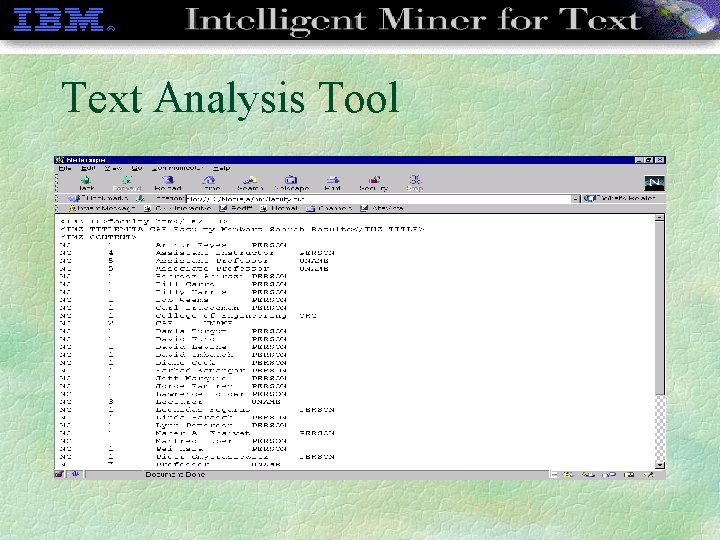
Task: Collapse the personal toolbar via its left grip
Action: [57, 208]
